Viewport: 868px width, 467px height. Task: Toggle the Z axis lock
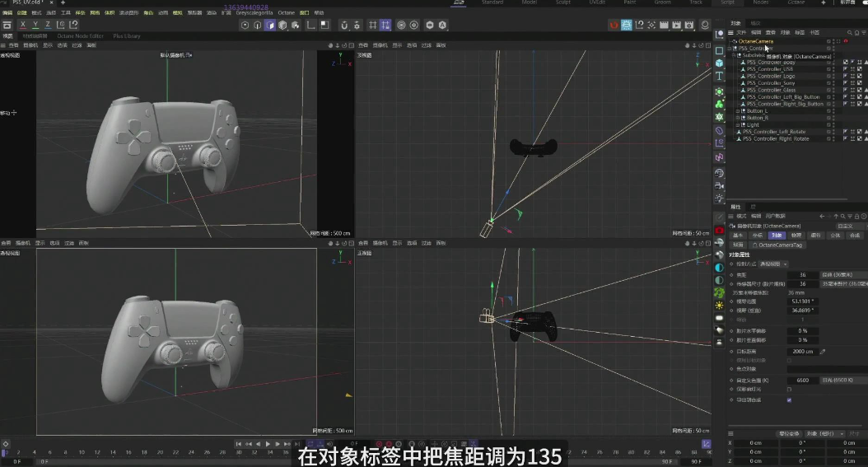click(x=48, y=25)
